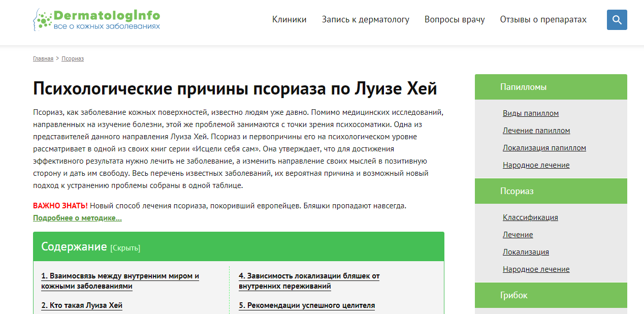Jump to section 4 Зависимость локализации бляшек
644x314 pixels.
(x=309, y=281)
